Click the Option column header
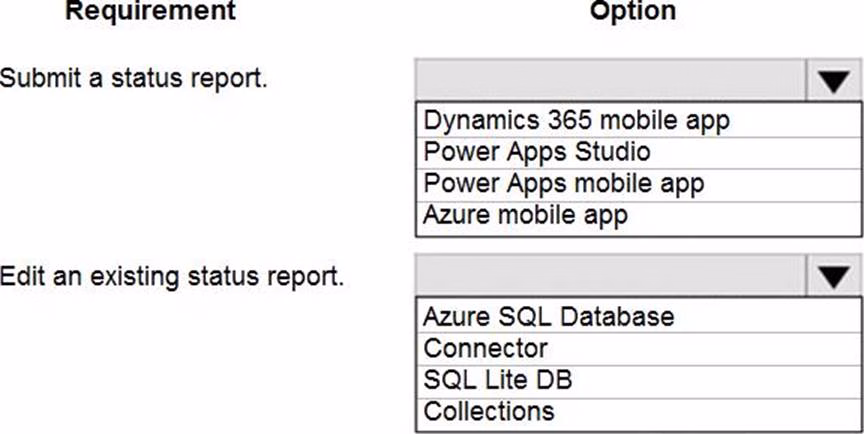The width and height of the screenshot is (864, 434). pyautogui.click(x=632, y=12)
